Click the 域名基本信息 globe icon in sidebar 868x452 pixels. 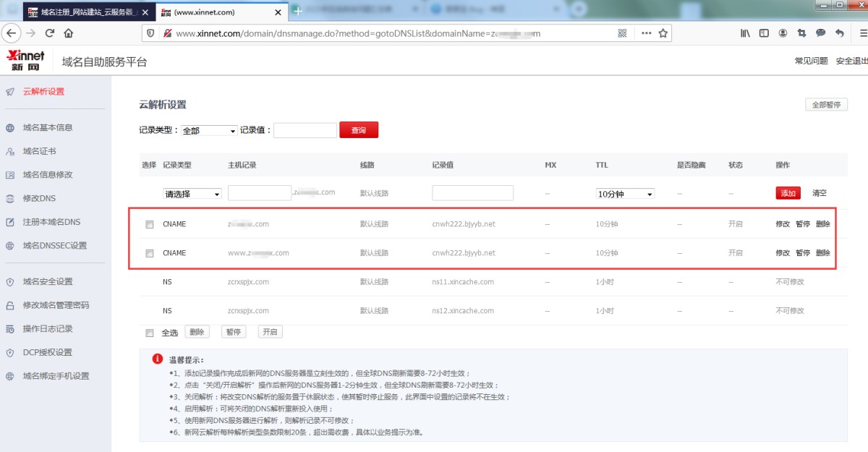click(10, 128)
